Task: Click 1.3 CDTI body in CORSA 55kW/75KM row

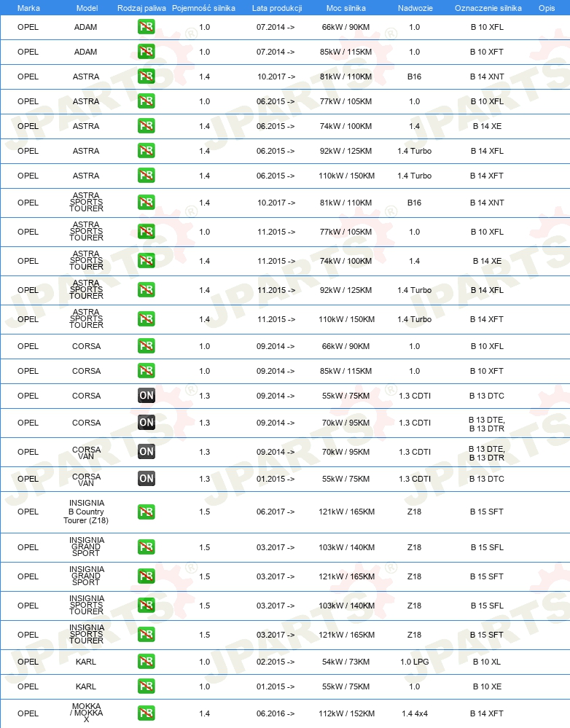Action: click(414, 396)
